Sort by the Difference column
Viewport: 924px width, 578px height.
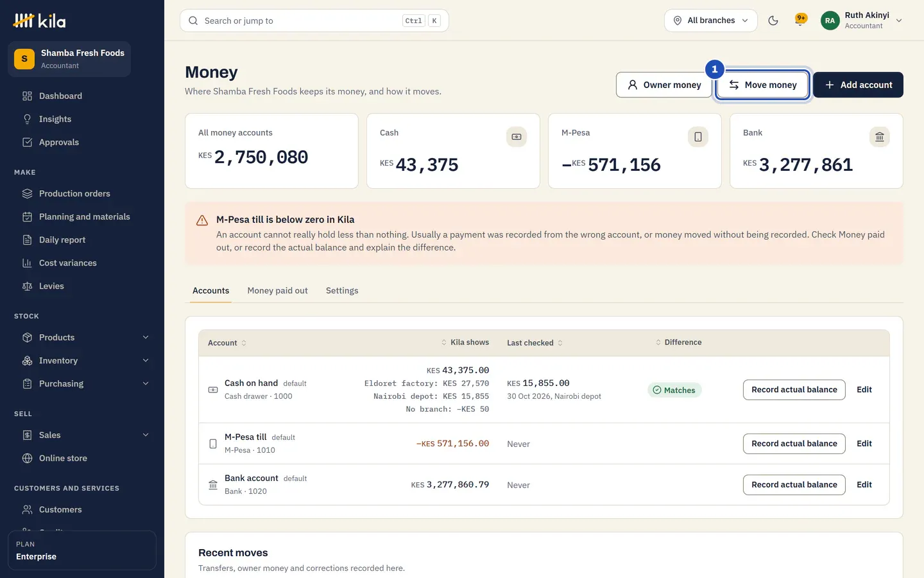pyautogui.click(x=678, y=343)
